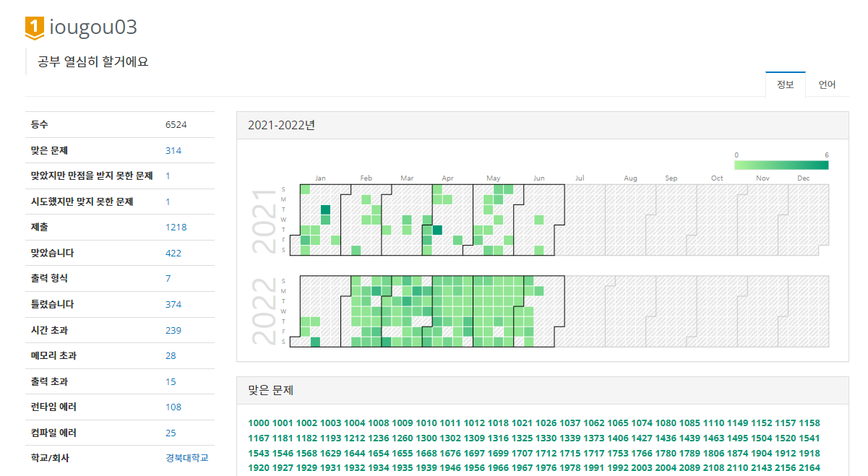
Task: Open solved problem 1037
Action: coord(570,423)
